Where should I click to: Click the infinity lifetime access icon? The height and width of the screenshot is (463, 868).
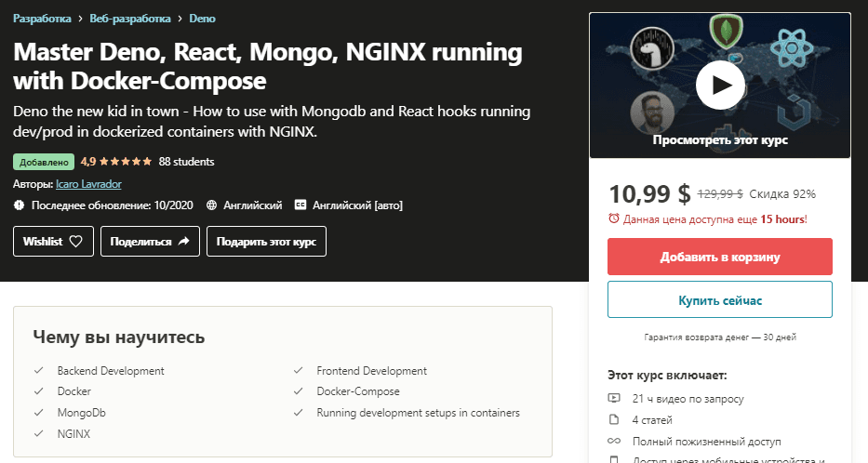[x=614, y=441]
